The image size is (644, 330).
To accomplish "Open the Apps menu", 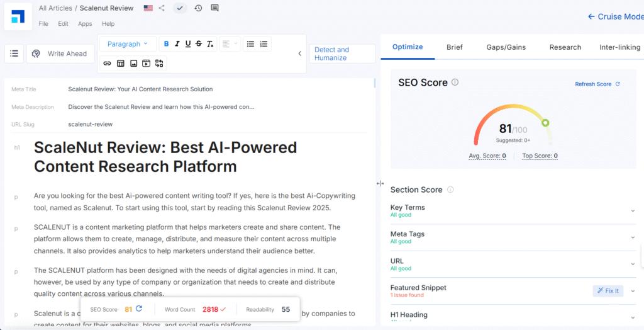I will tap(85, 24).
